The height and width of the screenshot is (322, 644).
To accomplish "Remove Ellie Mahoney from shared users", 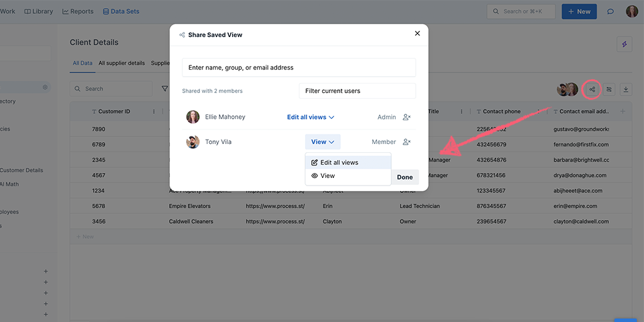I will 407,117.
